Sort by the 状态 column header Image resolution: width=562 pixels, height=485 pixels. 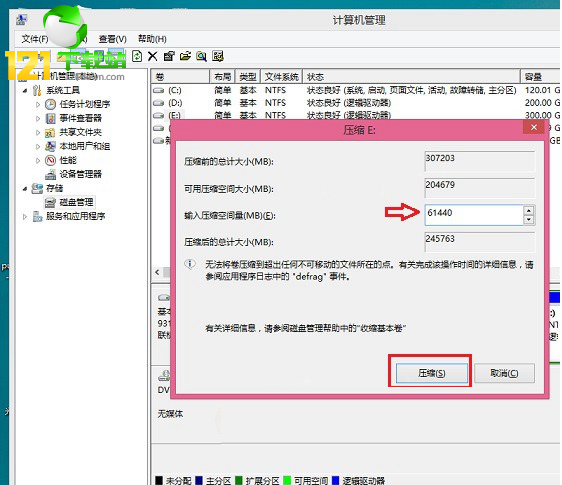411,76
